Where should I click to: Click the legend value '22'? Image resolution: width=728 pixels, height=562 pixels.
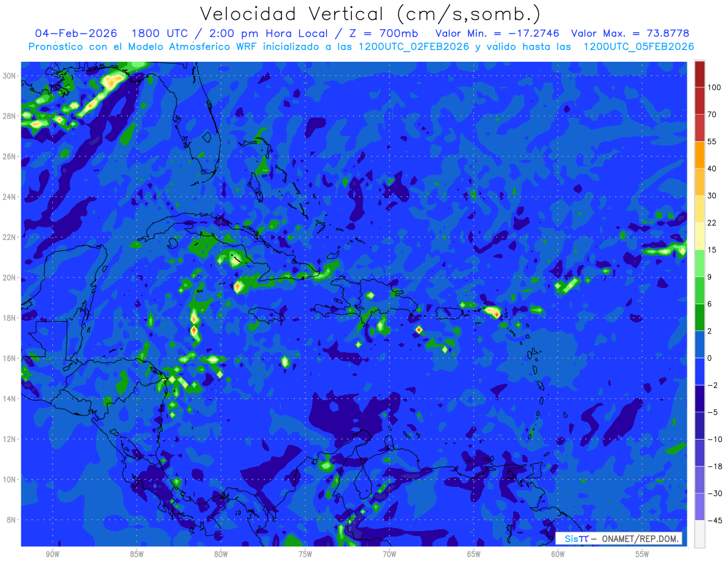712,222
